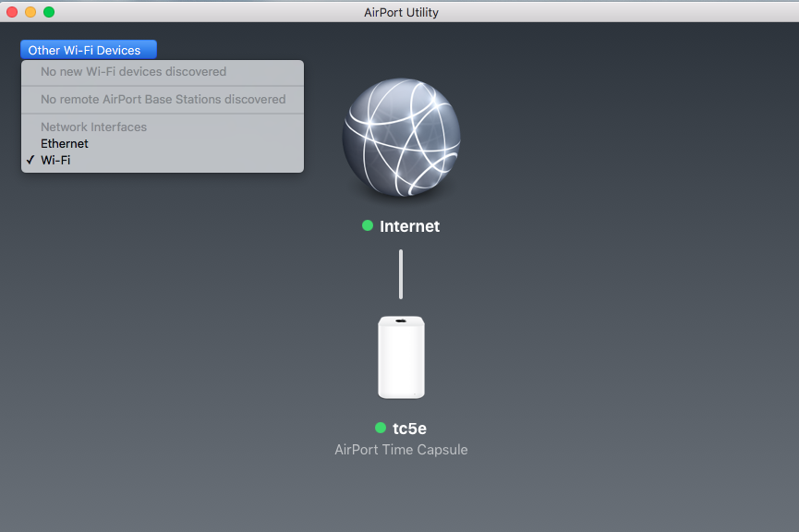
Task: Click the green Internet status dot
Action: (368, 225)
